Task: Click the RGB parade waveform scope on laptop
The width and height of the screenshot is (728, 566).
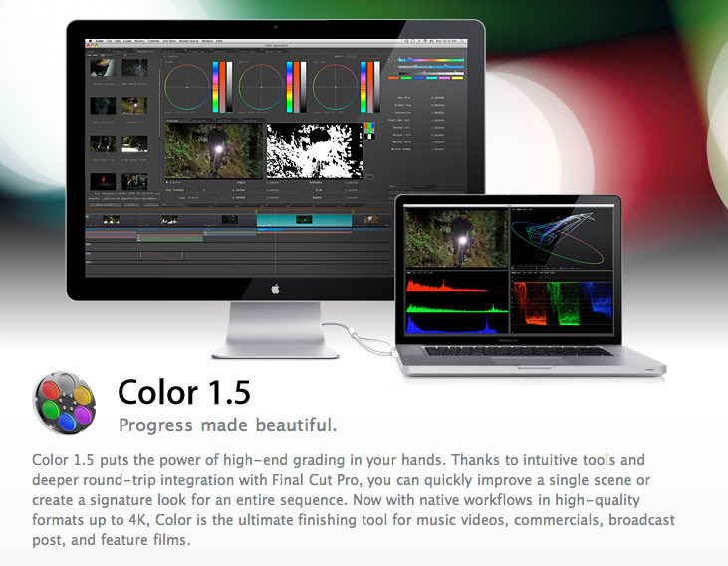Action: pyautogui.click(x=562, y=302)
